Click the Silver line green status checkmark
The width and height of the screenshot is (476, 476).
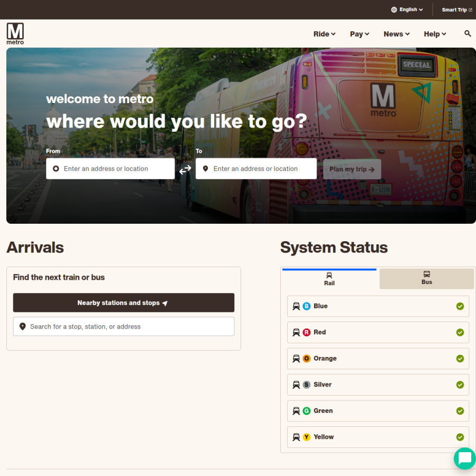coord(460,385)
